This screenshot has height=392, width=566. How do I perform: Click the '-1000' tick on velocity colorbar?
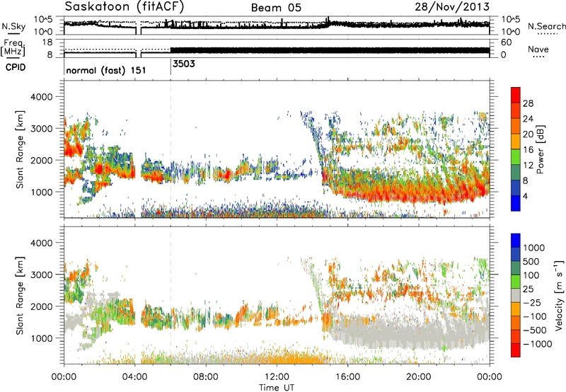click(537, 344)
